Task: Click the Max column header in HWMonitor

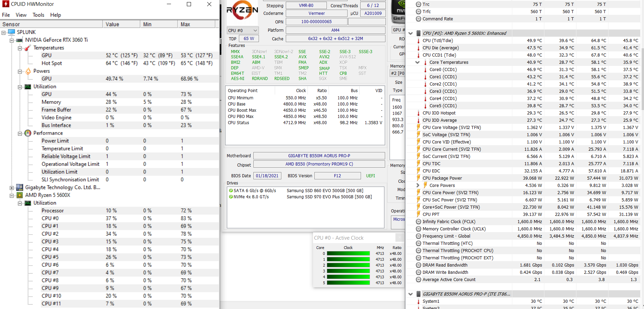Action: 197,24
